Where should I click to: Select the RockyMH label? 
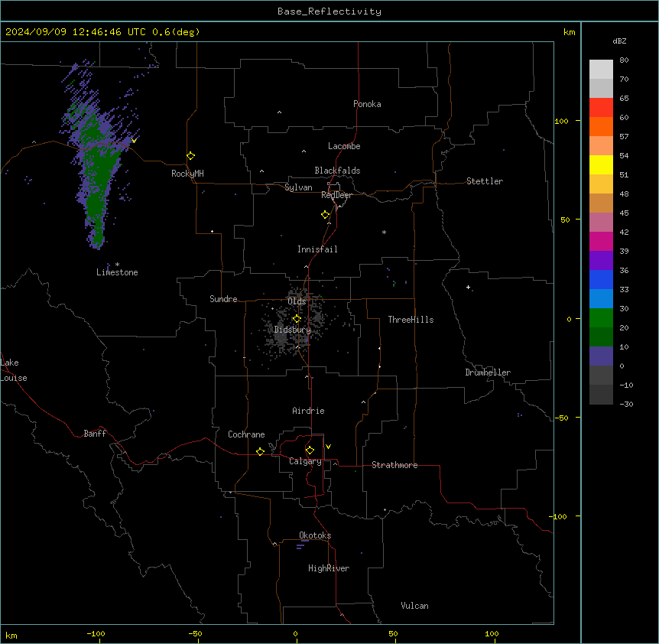187,174
